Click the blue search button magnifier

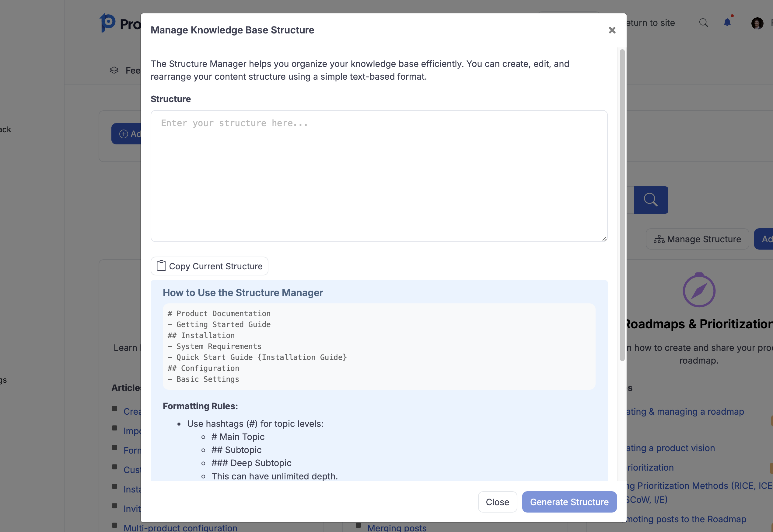click(x=651, y=200)
